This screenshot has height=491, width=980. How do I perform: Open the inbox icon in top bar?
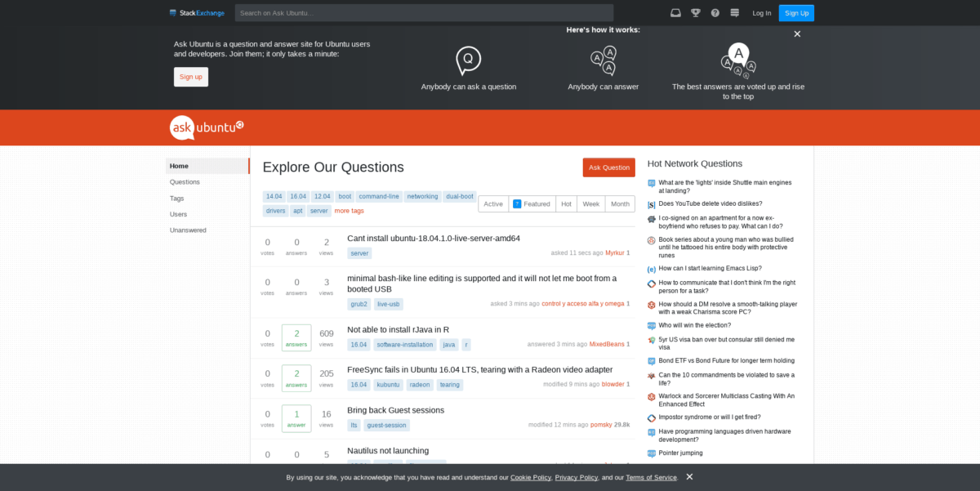coord(675,12)
